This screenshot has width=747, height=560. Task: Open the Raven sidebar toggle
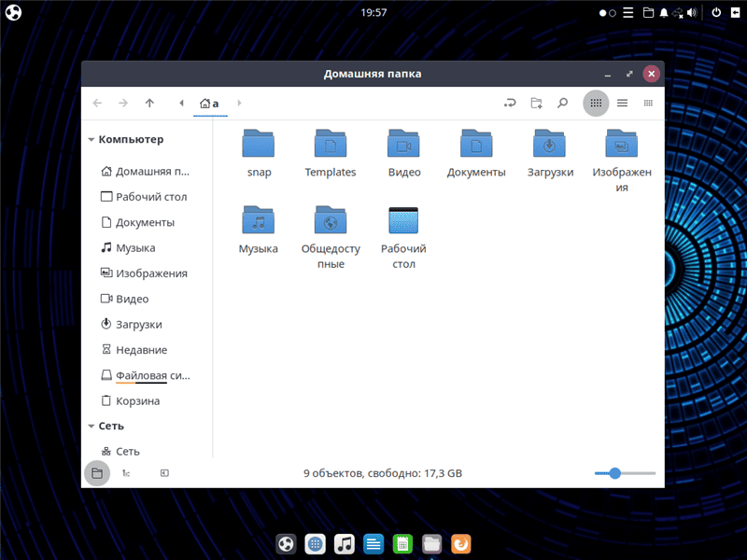pyautogui.click(x=735, y=12)
